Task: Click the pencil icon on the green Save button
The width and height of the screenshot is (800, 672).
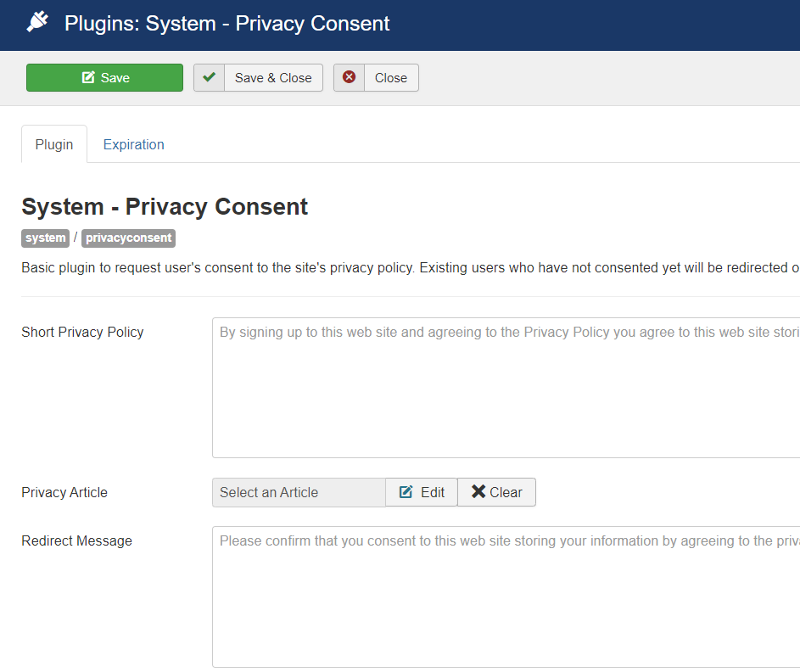Action: (88, 78)
